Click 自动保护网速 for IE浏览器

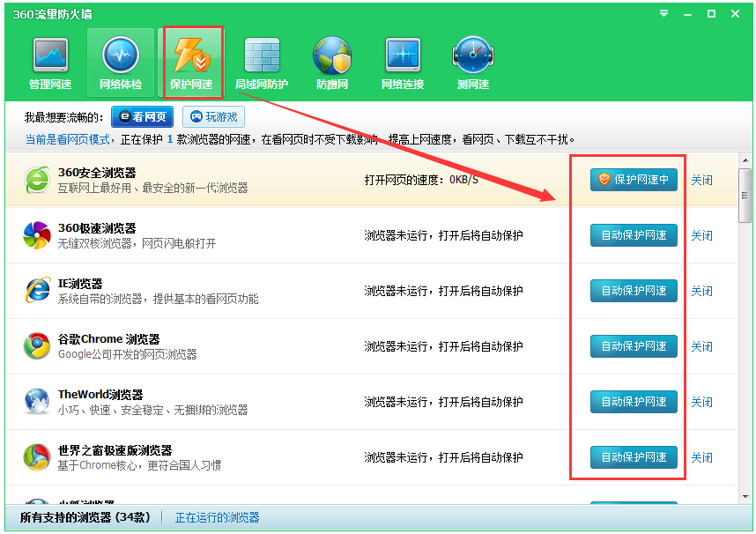(634, 291)
